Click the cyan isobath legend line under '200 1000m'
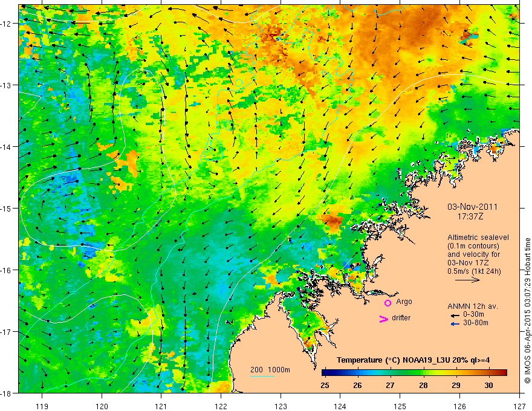532x411 pixels. tap(262, 376)
